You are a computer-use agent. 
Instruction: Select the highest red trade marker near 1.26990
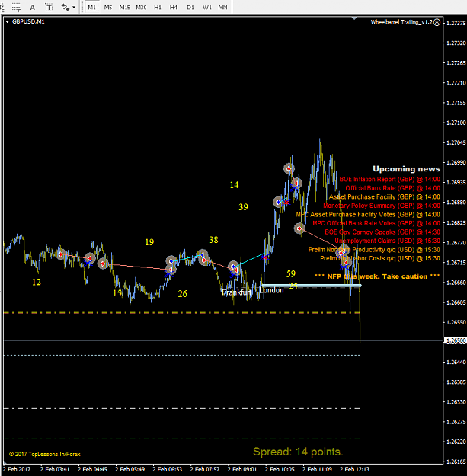pyautogui.click(x=289, y=168)
